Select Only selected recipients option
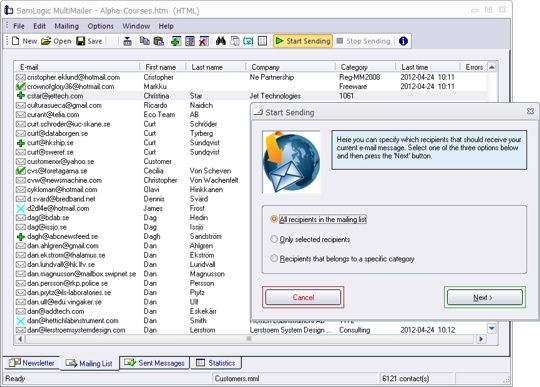This screenshot has width=540, height=387. click(x=310, y=239)
